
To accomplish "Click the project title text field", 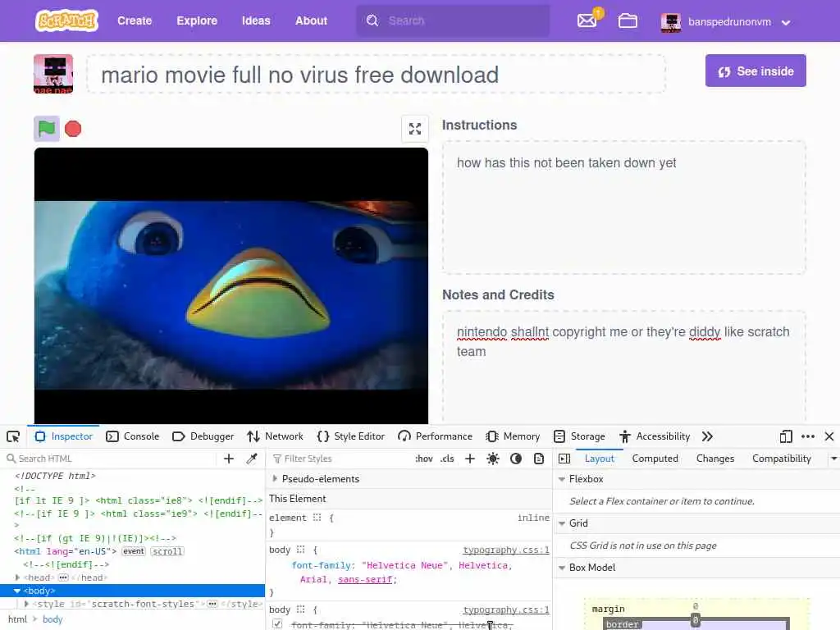I will point(377,75).
